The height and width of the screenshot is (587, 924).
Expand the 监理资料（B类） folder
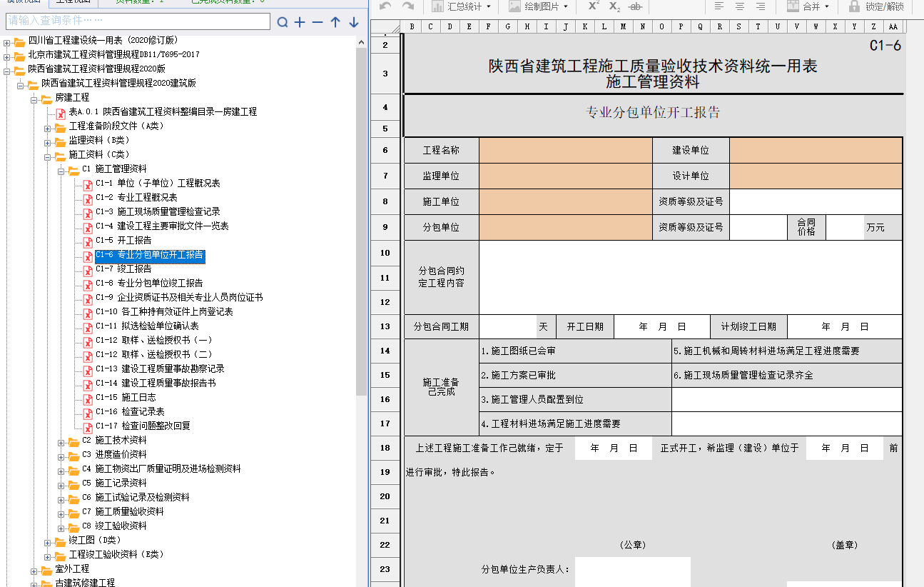click(48, 141)
